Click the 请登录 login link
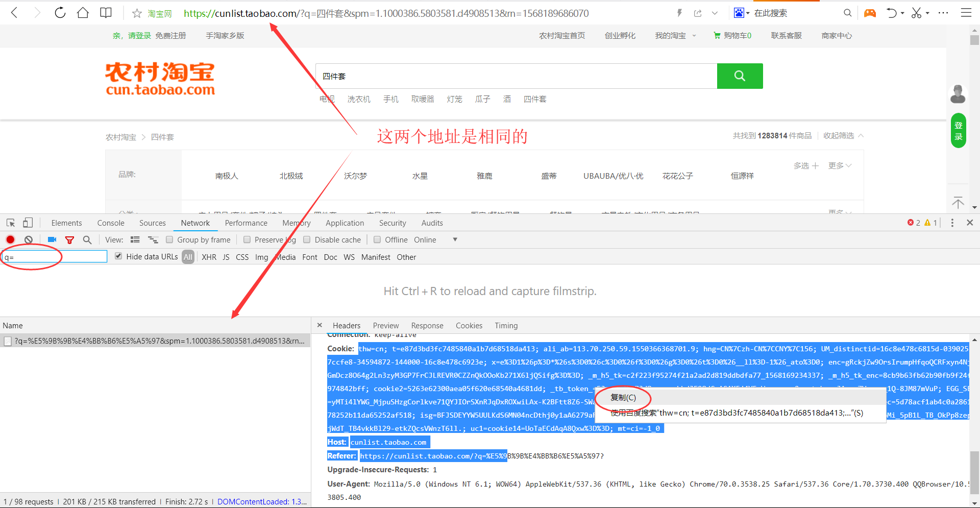 click(x=139, y=36)
